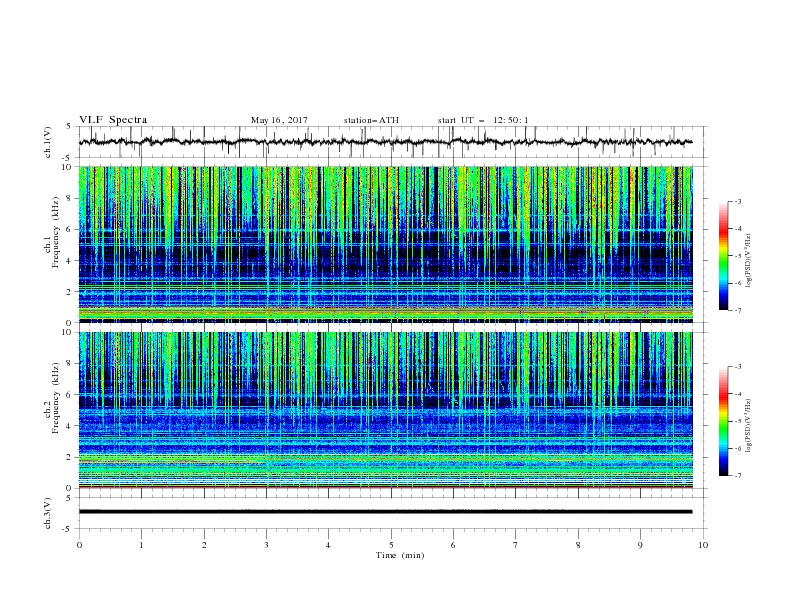Click the "Time (min)" x-axis label
This screenshot has height=612, width=792.
400,555
